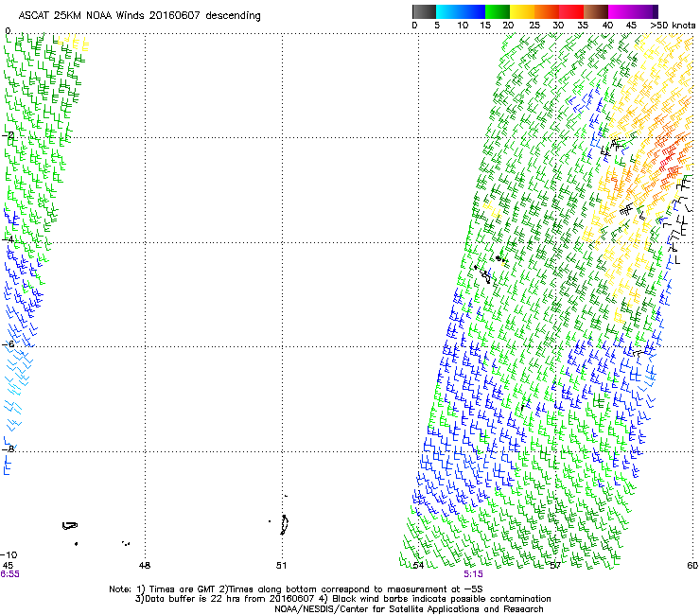Click the longitude label '54' on bottom axis
Screen dimensions: 700x615
pyautogui.click(x=418, y=566)
